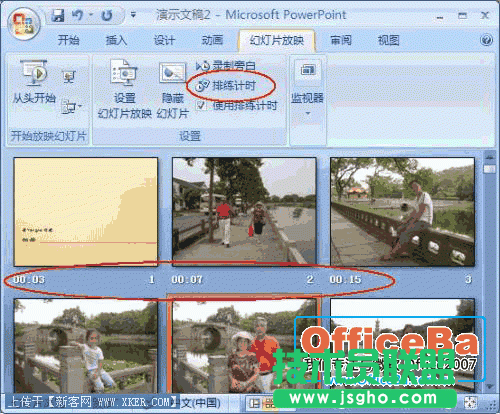
Task: Select slide 3 thumbnail of man on railing
Action: coord(402,212)
